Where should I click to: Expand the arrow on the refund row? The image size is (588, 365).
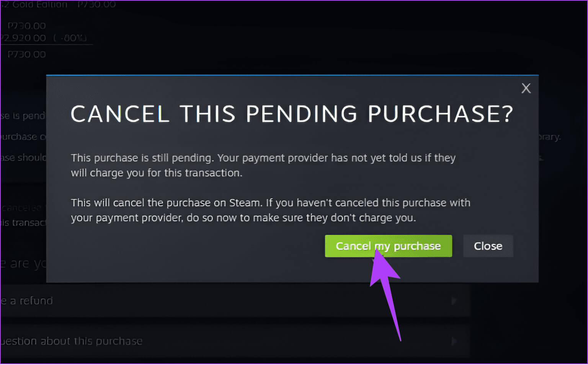(454, 301)
